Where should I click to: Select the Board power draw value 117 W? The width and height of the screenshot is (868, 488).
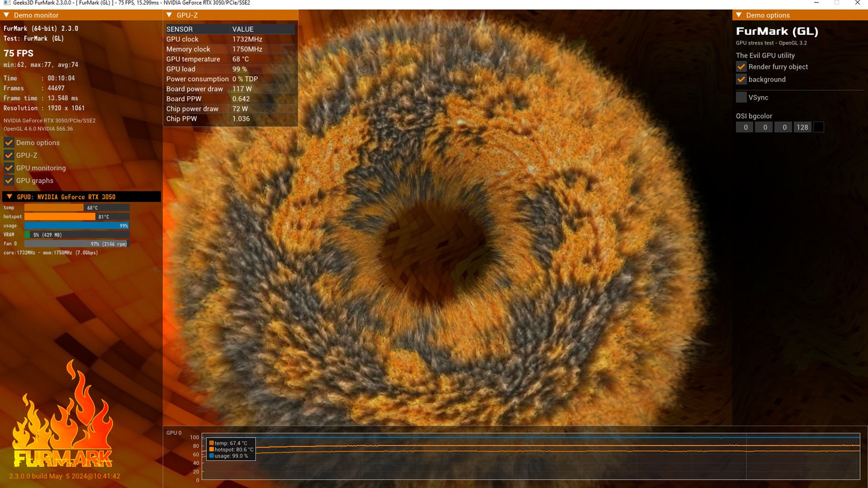(x=242, y=89)
